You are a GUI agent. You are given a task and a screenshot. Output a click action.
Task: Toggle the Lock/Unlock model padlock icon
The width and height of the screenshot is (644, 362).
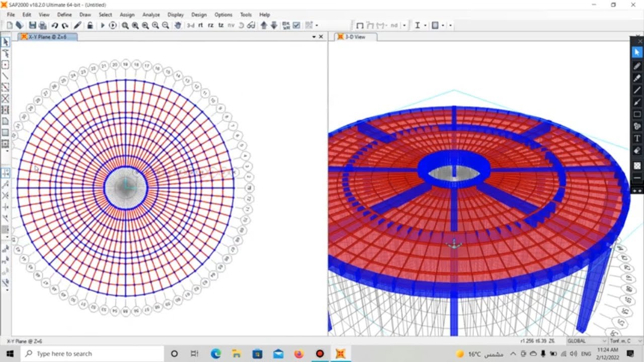coord(90,25)
